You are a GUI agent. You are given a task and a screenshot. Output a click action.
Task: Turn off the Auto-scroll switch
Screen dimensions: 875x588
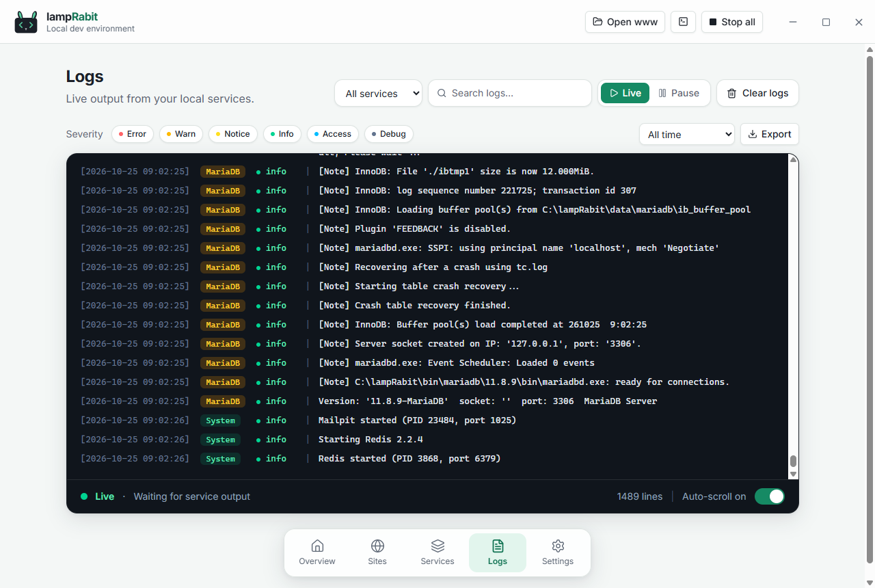click(770, 496)
